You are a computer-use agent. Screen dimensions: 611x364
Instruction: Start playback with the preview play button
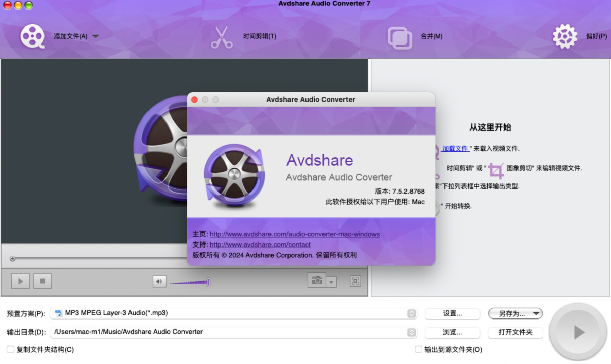pos(20,281)
